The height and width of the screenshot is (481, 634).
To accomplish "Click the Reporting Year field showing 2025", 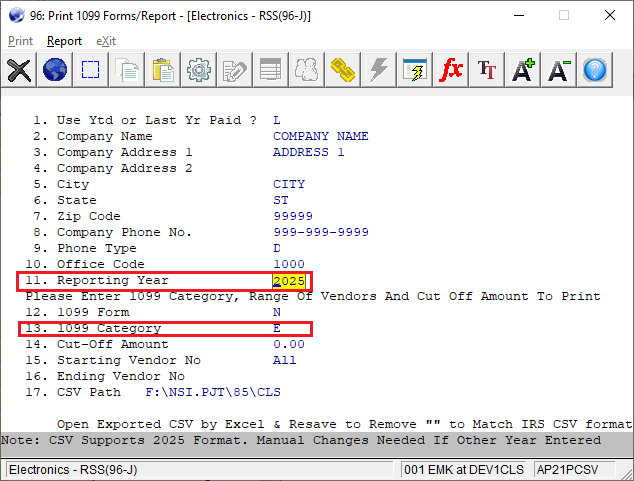I will (x=289, y=281).
